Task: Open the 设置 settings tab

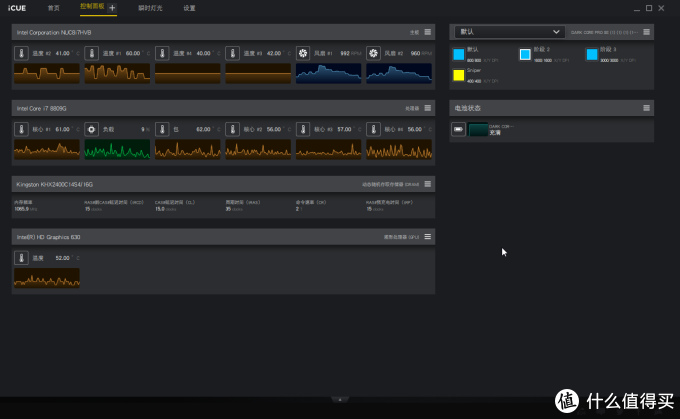Action: [x=189, y=8]
